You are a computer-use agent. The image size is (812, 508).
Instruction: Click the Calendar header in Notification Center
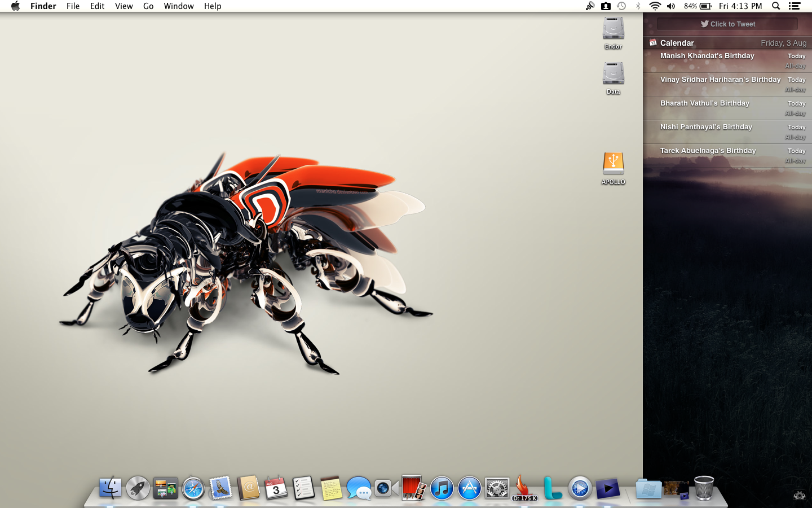coord(727,43)
